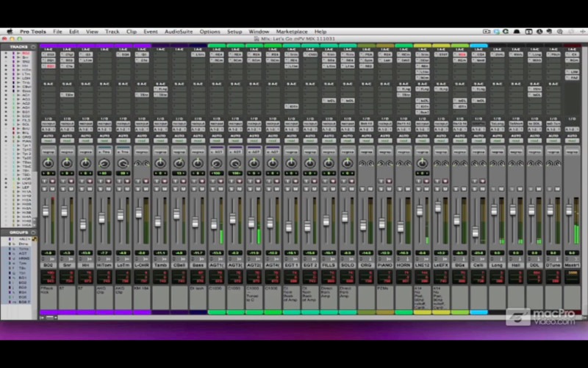
Task: Open output path selector on EGT 2 channel
Action: (x=310, y=130)
